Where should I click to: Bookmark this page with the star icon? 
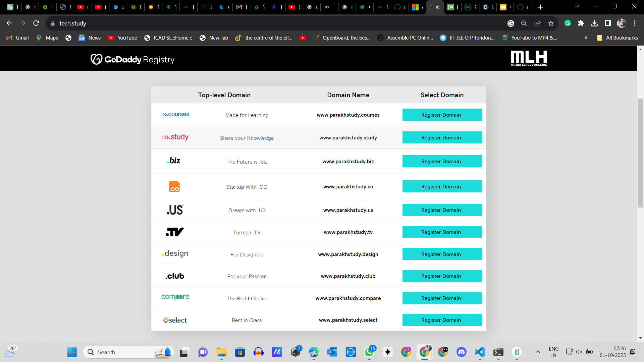[x=551, y=23]
